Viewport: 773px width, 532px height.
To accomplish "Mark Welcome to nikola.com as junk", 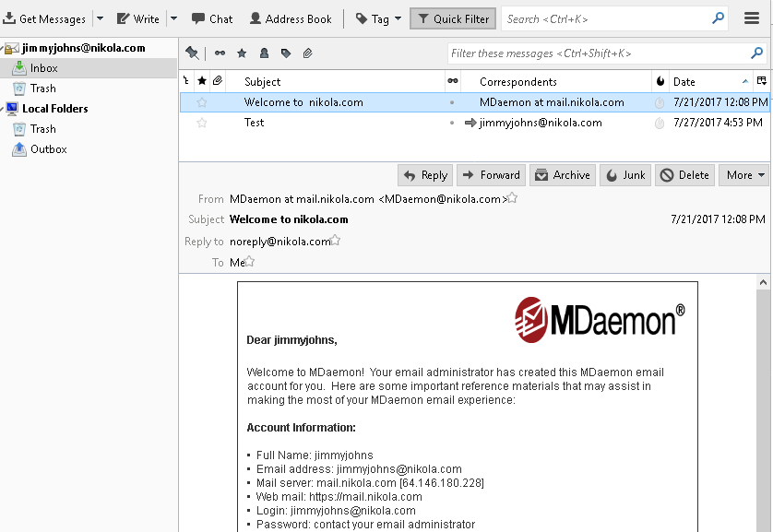I will [x=660, y=102].
